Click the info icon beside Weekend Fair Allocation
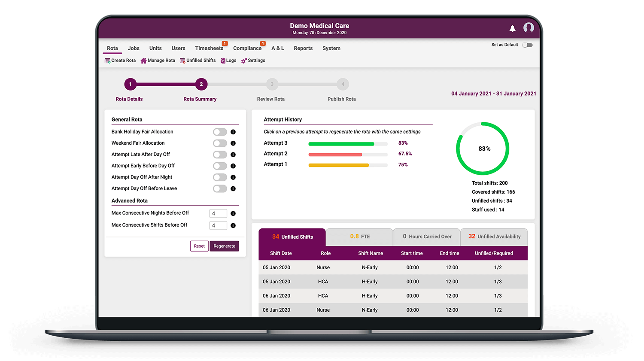Screen dimensions: 644x361 point(233,143)
